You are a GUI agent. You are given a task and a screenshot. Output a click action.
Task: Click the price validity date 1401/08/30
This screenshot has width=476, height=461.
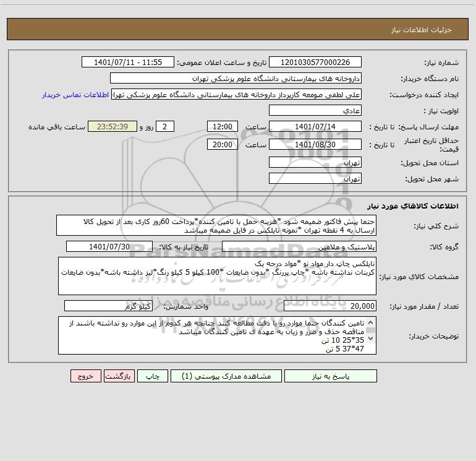[315, 144]
